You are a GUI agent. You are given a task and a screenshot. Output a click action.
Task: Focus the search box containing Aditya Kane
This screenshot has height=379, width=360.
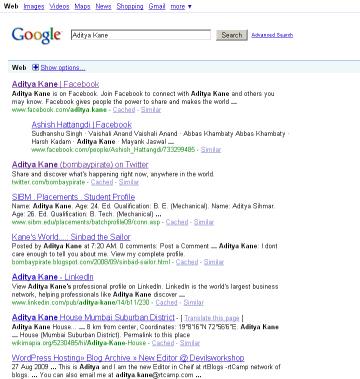tap(141, 35)
